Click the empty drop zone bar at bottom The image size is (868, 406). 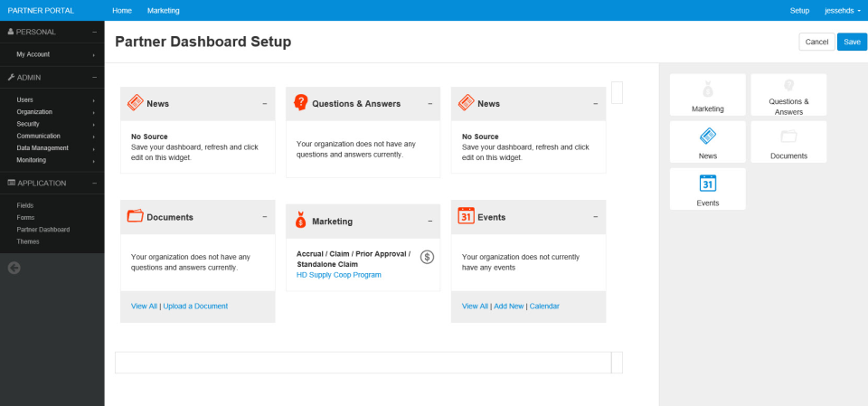(363, 362)
